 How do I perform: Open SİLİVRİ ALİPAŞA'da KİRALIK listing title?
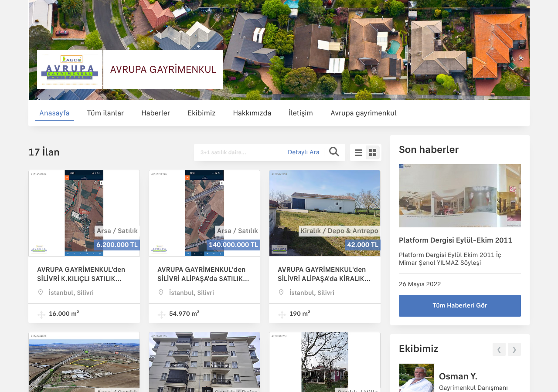[324, 274]
